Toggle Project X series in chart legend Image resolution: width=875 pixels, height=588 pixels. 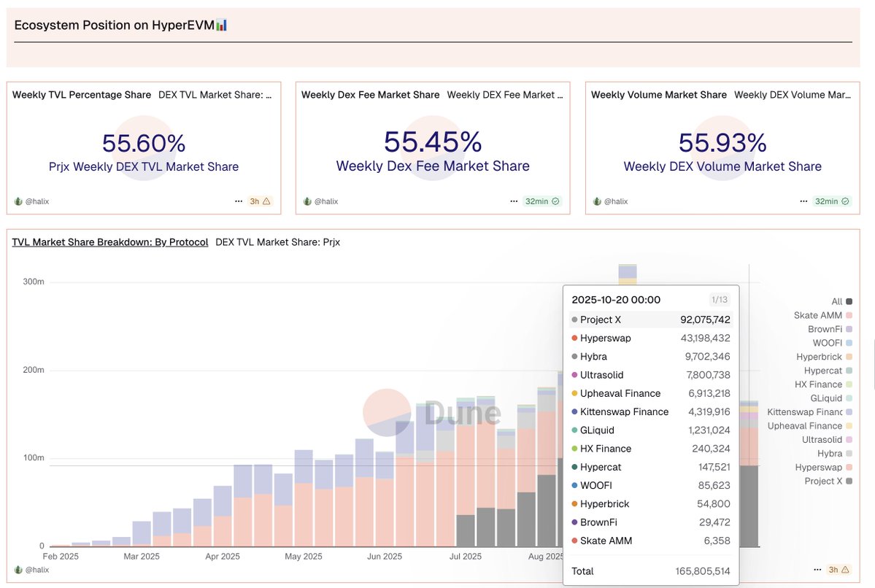[x=828, y=481]
